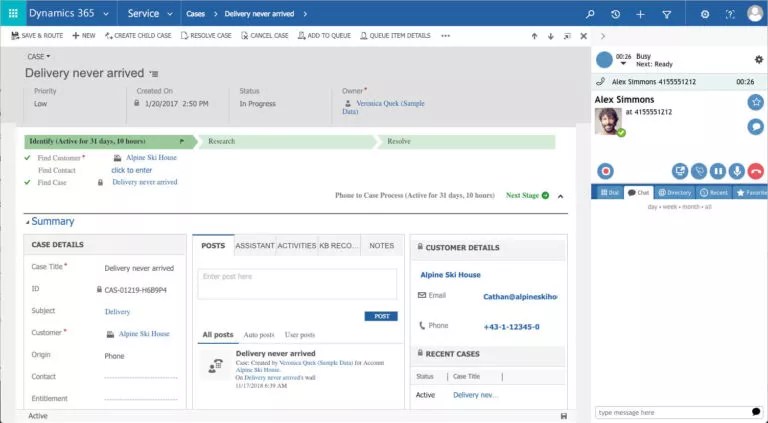This screenshot has height=423, width=768.
Task: Open agent status dropdown arrow under timer
Action: [623, 64]
